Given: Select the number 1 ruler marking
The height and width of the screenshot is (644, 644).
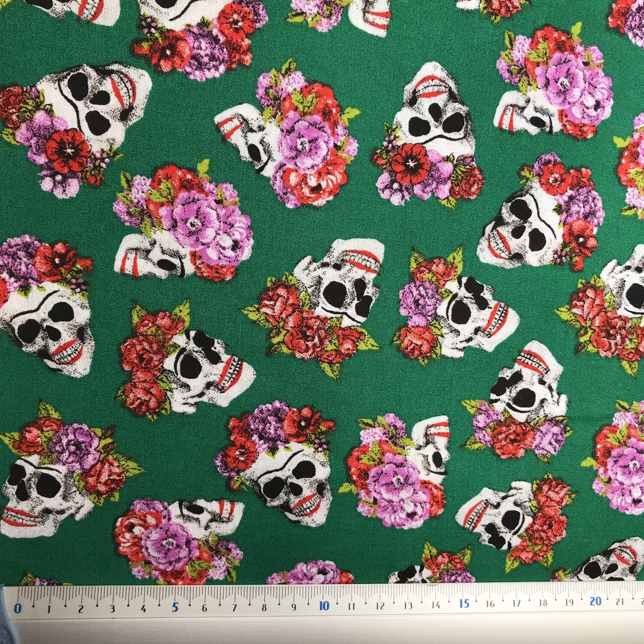Looking at the screenshot, I should coord(49,609).
